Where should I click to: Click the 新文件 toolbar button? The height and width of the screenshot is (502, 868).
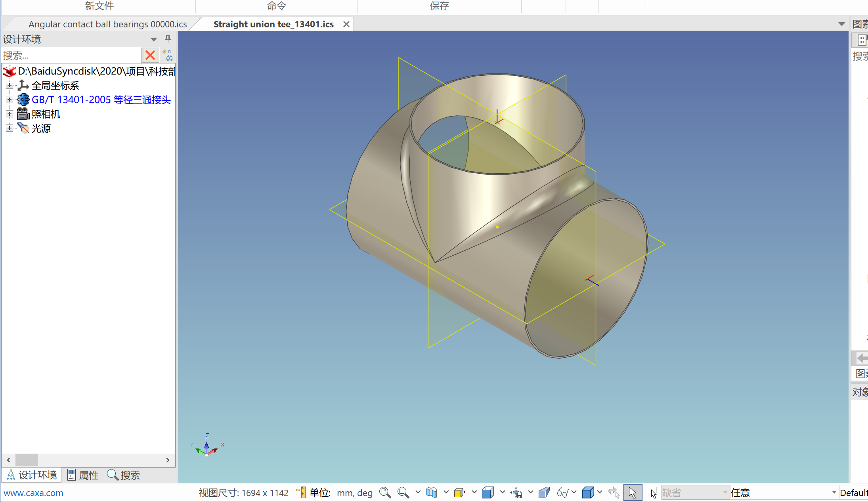click(x=99, y=6)
